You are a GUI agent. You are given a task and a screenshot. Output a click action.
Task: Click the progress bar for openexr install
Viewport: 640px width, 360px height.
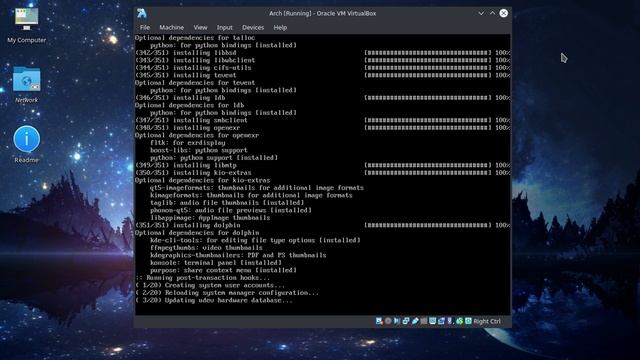pos(427,128)
